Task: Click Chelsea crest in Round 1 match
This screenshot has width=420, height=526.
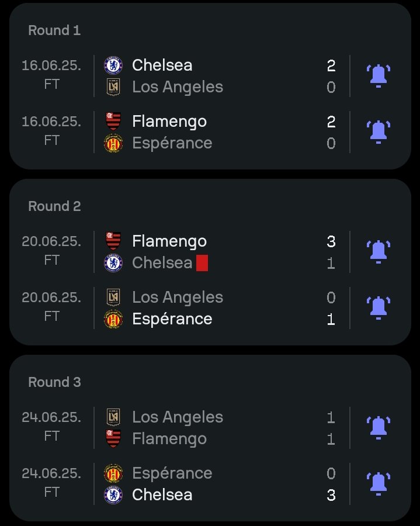Action: point(113,65)
